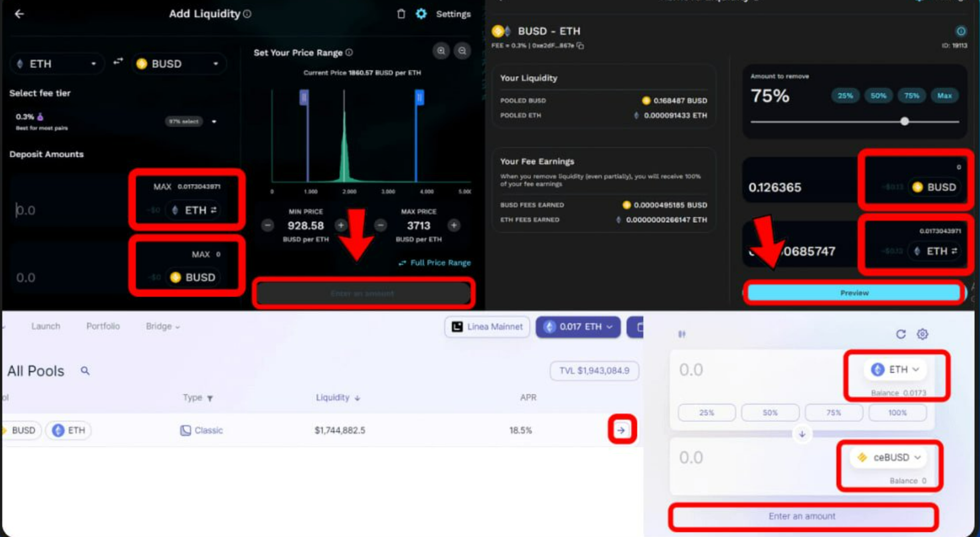Image resolution: width=980 pixels, height=537 pixels.
Task: Click the Classic pool type label
Action: 201,430
